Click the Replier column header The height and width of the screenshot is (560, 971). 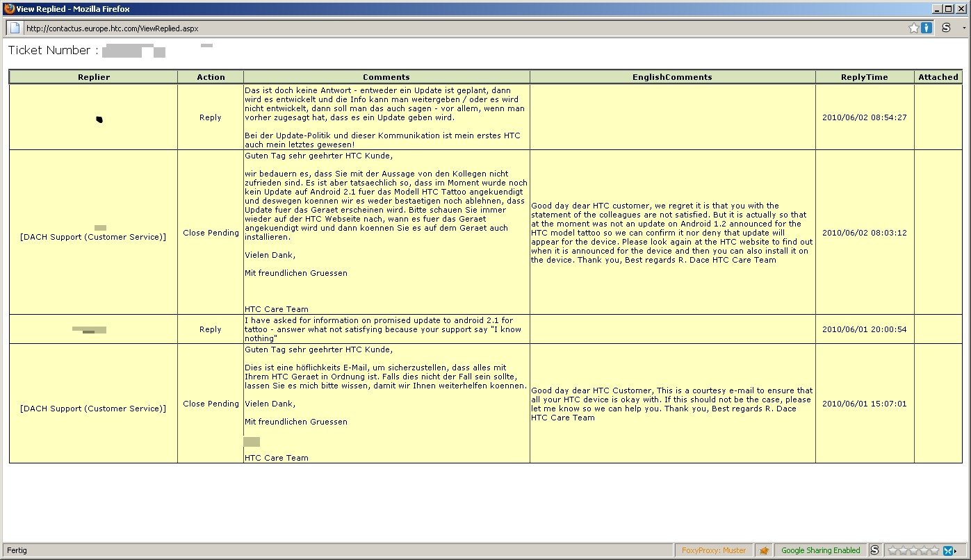coord(94,77)
